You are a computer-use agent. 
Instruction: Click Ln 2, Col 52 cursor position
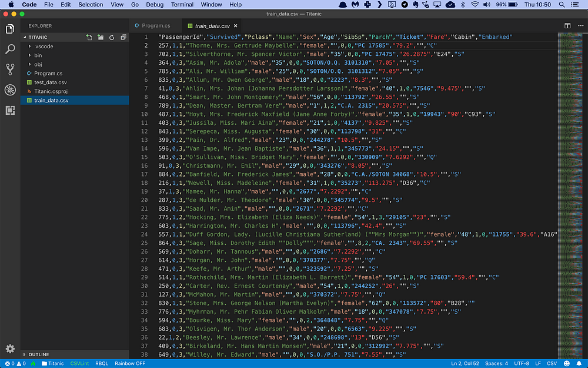coord(465,363)
